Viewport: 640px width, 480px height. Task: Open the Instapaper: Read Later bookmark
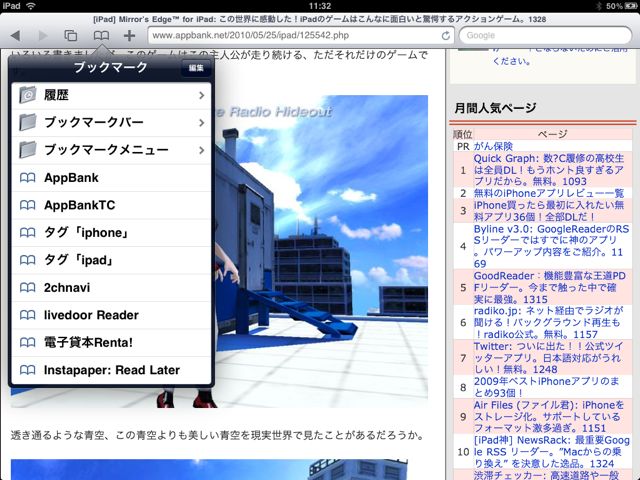(x=111, y=370)
